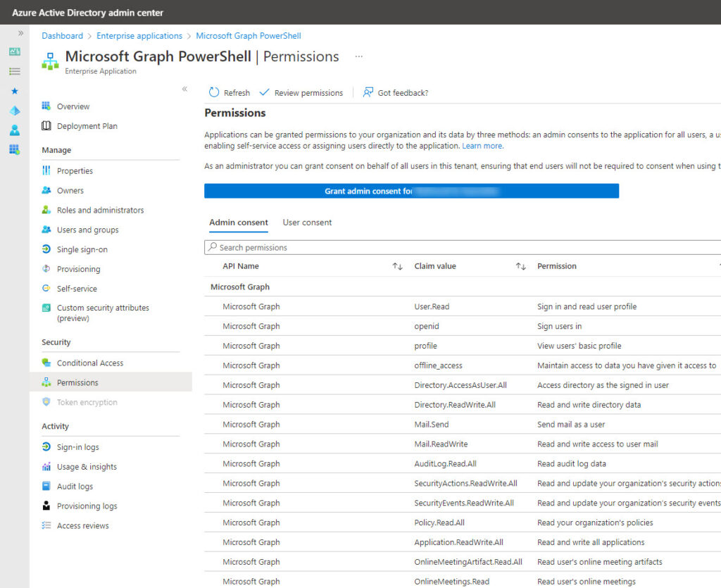Start Review permissions from the toolbar
The height and width of the screenshot is (588, 721).
pyautogui.click(x=307, y=92)
